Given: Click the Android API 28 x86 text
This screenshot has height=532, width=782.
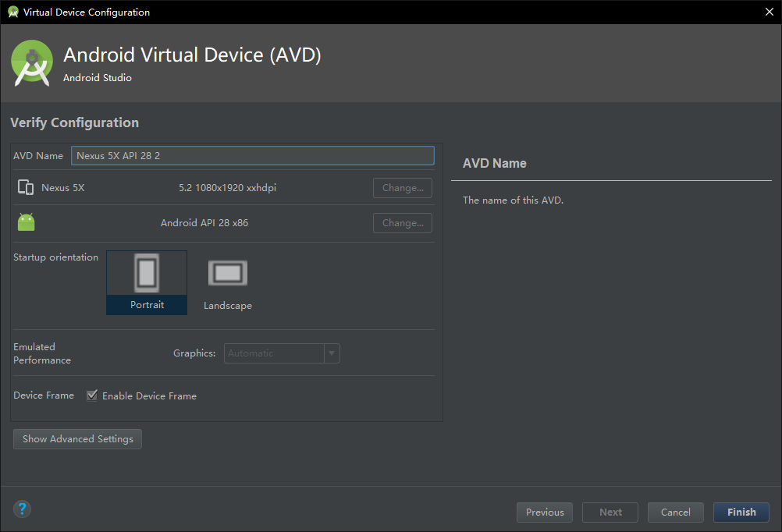Looking at the screenshot, I should [204, 223].
